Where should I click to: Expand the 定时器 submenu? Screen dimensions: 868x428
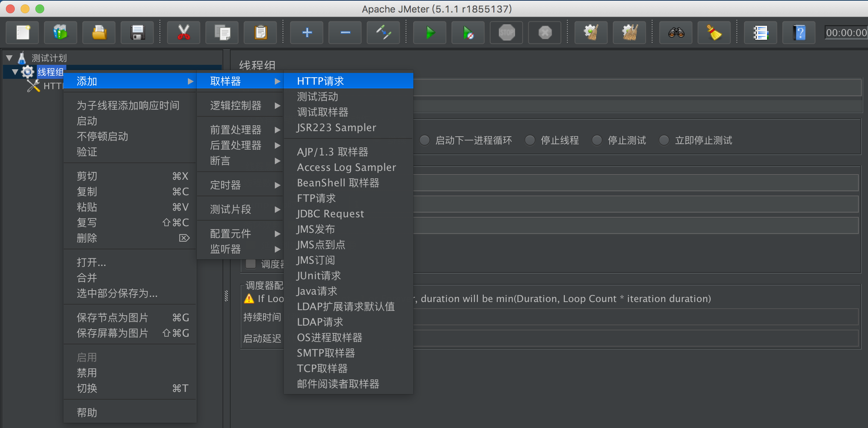240,185
